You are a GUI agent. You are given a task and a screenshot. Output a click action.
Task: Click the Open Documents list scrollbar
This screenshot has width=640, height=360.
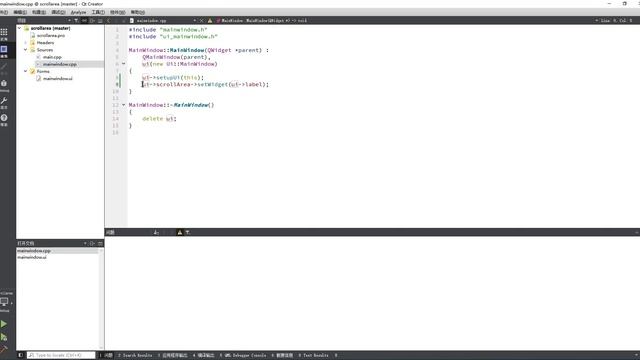click(x=101, y=298)
